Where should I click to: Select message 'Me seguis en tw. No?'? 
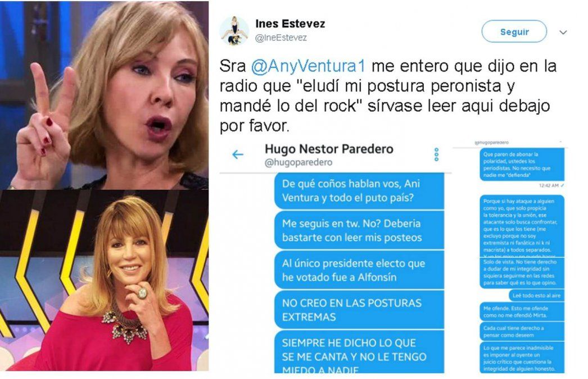(x=359, y=230)
